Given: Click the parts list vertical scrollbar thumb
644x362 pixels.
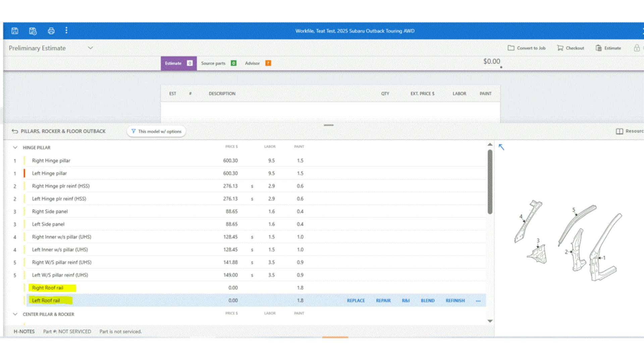Looking at the screenshot, I should pyautogui.click(x=490, y=182).
